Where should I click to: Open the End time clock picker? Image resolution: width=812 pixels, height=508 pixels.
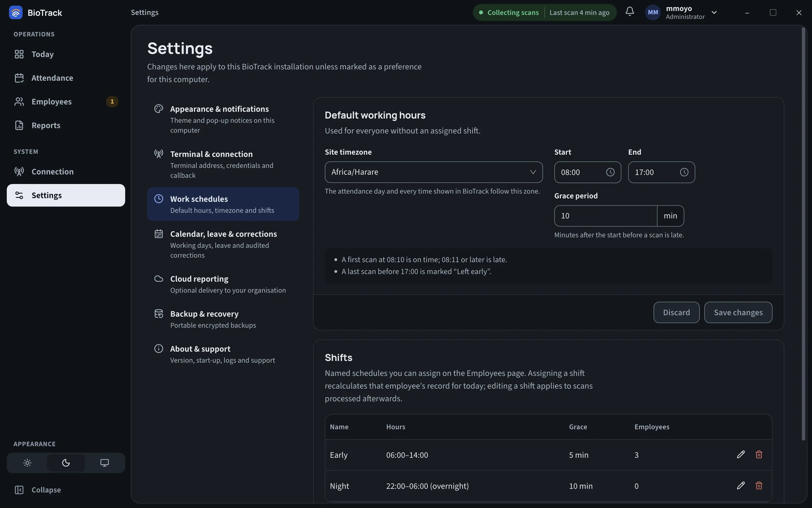point(684,172)
